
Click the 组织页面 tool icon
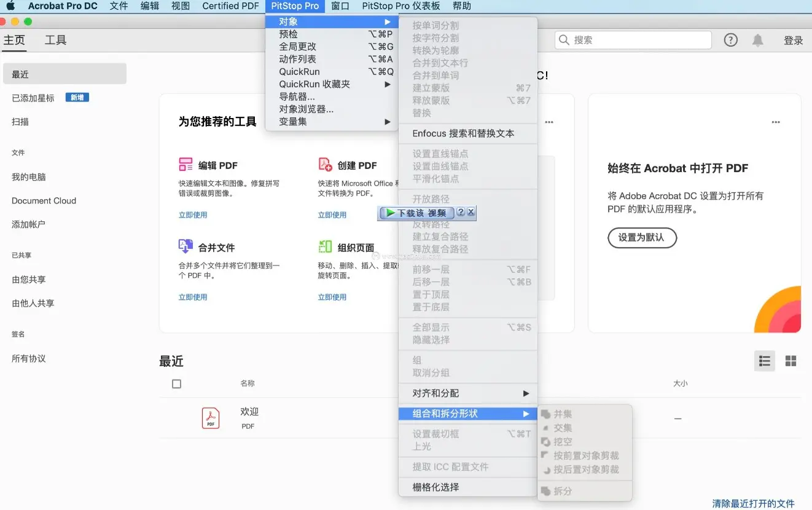click(x=325, y=246)
